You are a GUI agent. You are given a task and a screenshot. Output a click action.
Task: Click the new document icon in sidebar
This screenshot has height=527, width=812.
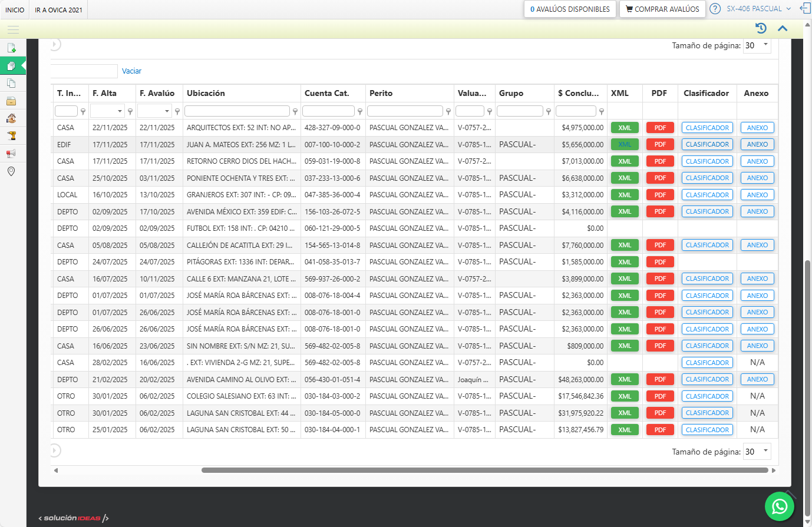[11, 48]
